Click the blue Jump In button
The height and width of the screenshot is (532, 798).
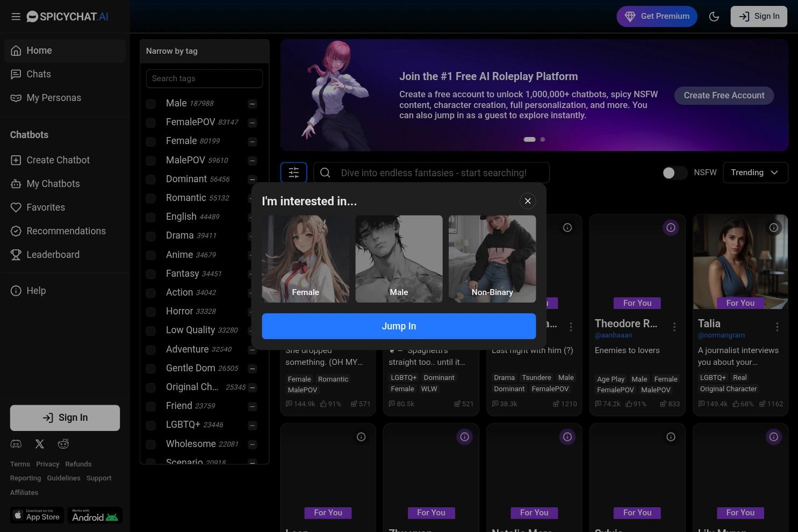[x=399, y=326]
